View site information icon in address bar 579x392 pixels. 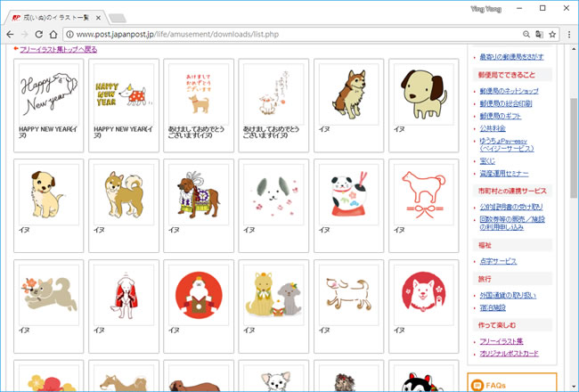[69, 35]
